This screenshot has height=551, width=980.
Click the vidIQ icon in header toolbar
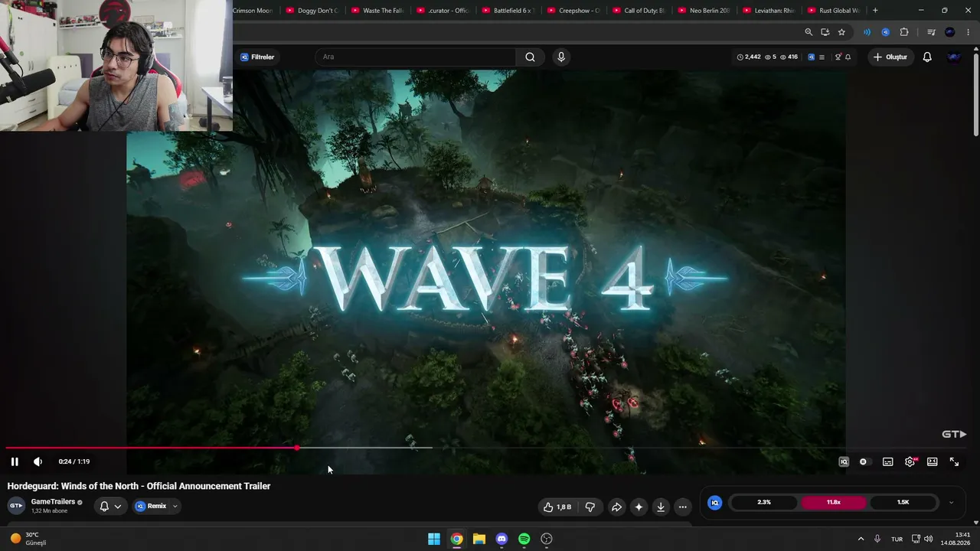pyautogui.click(x=812, y=57)
